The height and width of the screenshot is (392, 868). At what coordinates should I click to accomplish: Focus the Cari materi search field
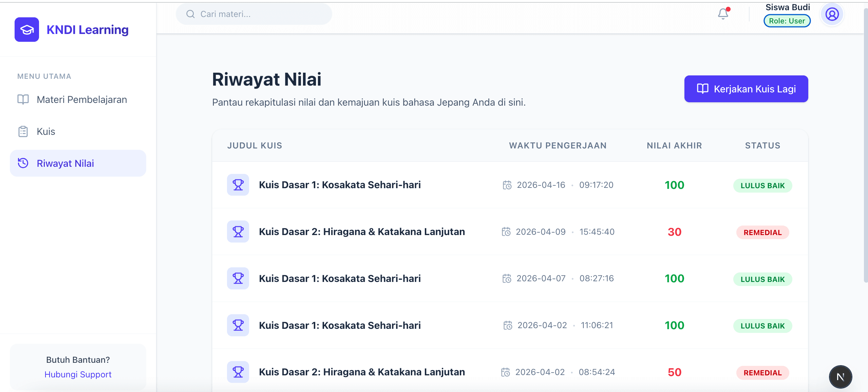[x=254, y=14]
